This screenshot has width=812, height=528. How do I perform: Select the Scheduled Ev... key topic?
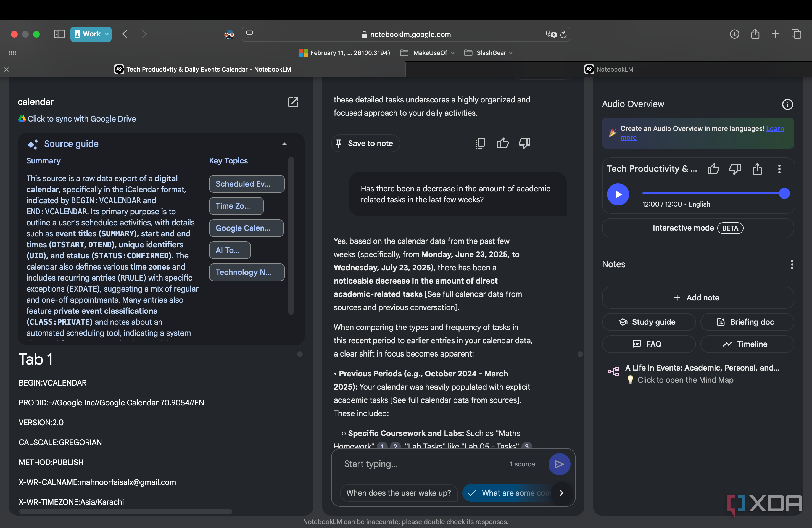(247, 184)
